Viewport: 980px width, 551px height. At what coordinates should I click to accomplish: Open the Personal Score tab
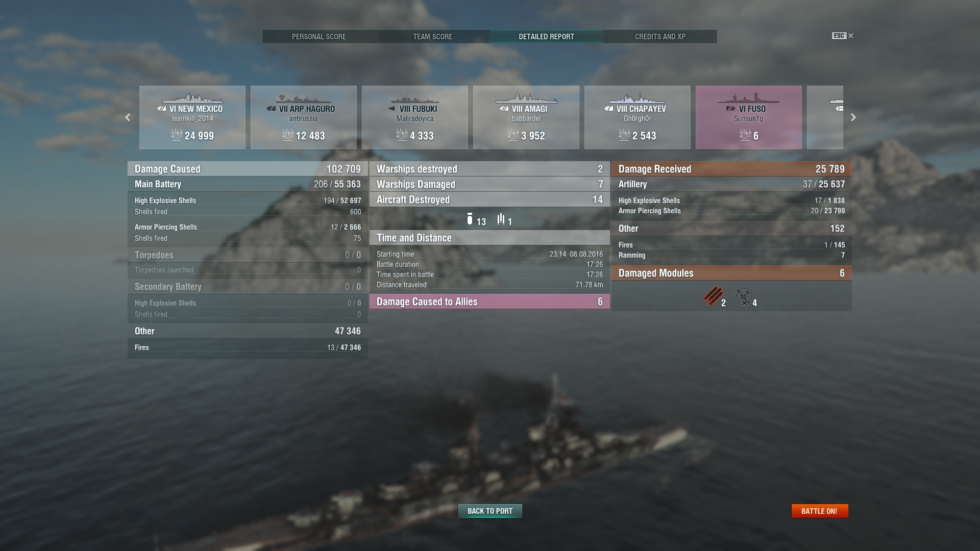click(319, 37)
